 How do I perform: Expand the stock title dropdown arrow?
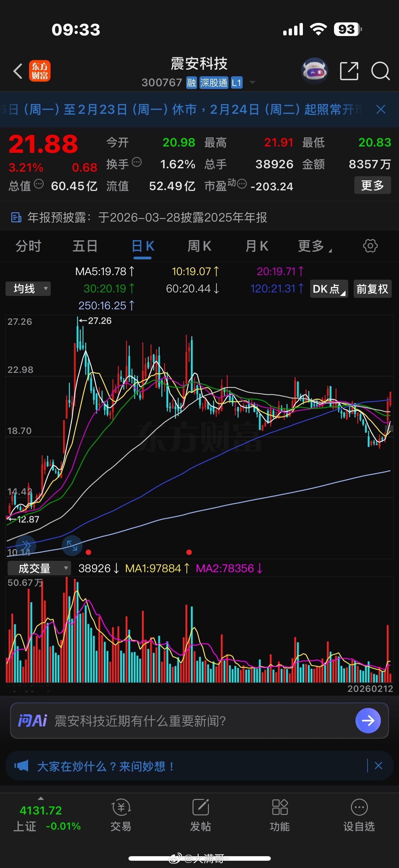pyautogui.click(x=252, y=83)
